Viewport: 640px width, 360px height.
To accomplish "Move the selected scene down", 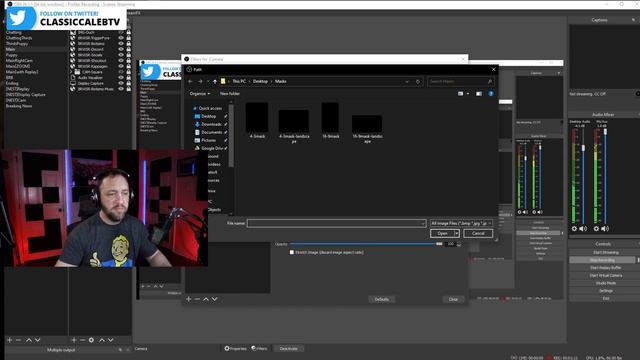I will [x=38, y=340].
